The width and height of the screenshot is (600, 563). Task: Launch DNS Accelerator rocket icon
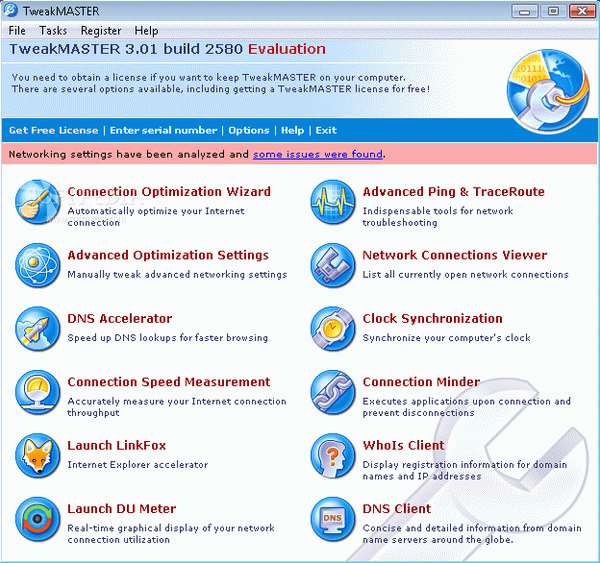pos(38,329)
